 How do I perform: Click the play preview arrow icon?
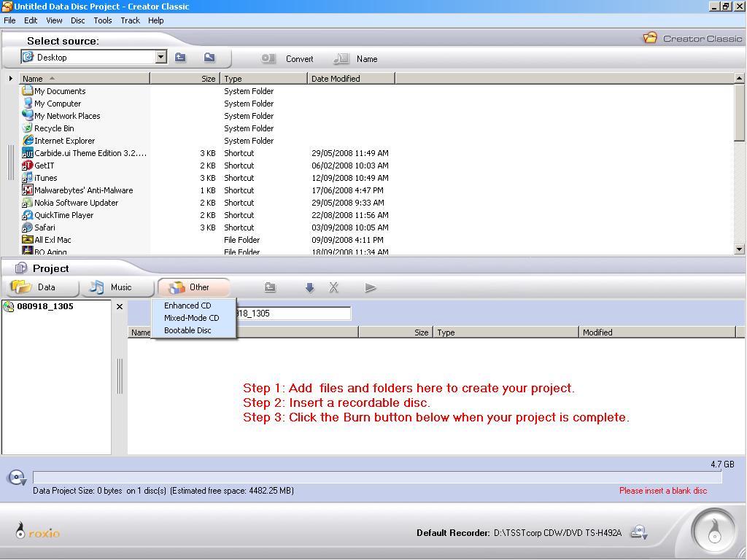[x=370, y=287]
